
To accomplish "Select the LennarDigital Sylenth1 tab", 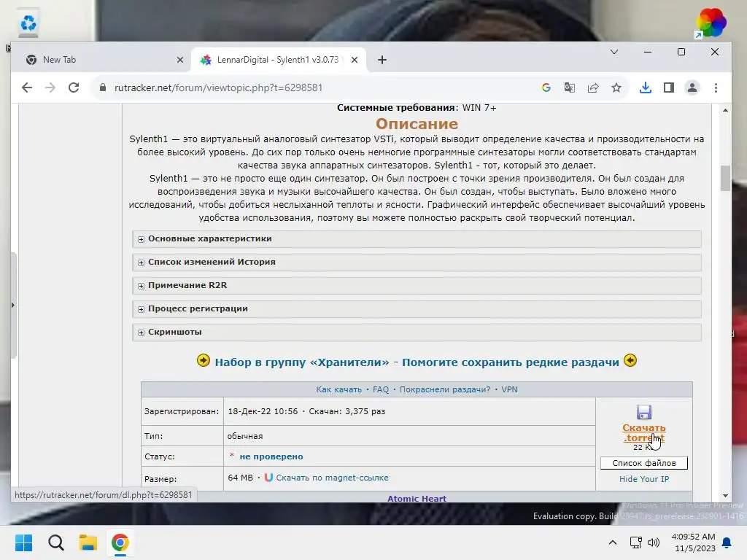I will tap(279, 60).
